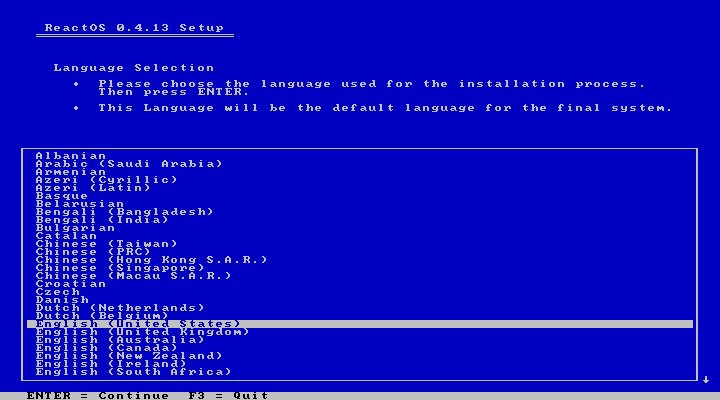The height and width of the screenshot is (400, 720).
Task: Select Bengali (India) row
Action: [x=102, y=220]
